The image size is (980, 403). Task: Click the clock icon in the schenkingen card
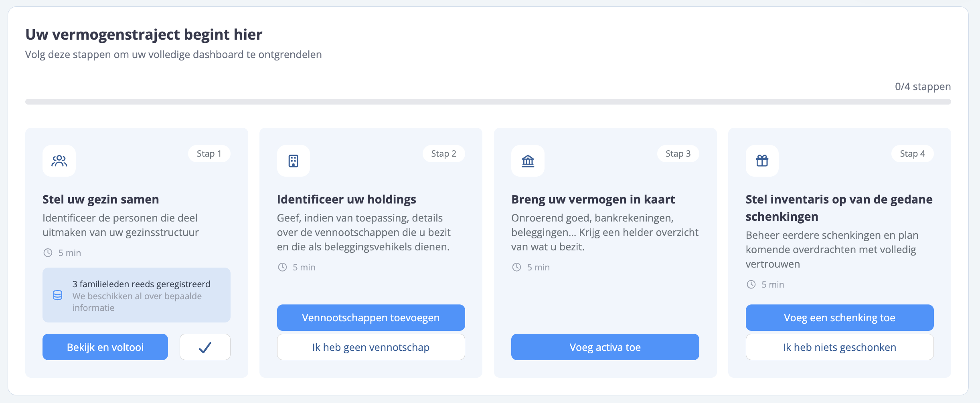point(751,284)
